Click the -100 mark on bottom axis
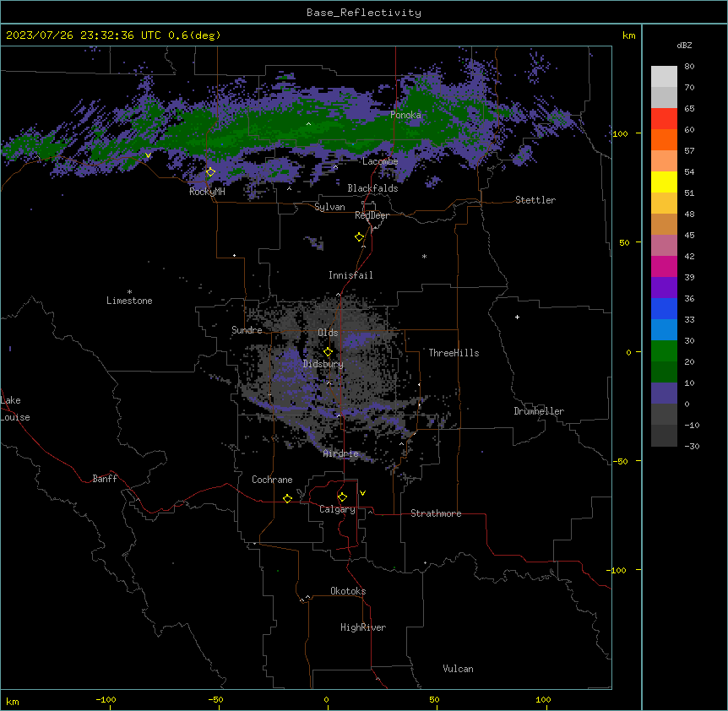 pyautogui.click(x=106, y=699)
